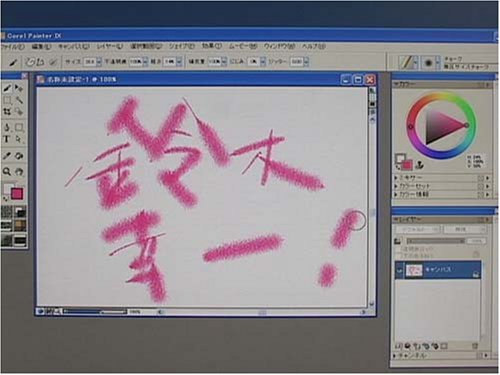The image size is (500, 375).
Task: Select the キャンバス layer thumbnail
Action: point(414,270)
